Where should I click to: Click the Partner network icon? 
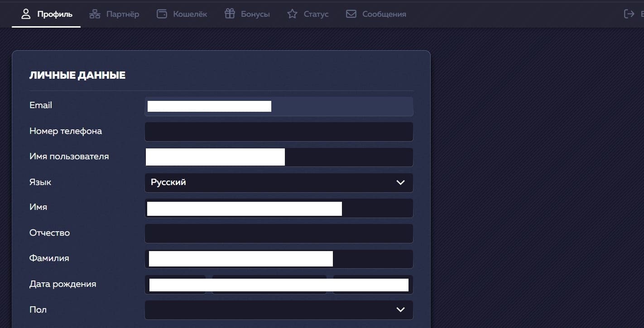click(x=95, y=14)
